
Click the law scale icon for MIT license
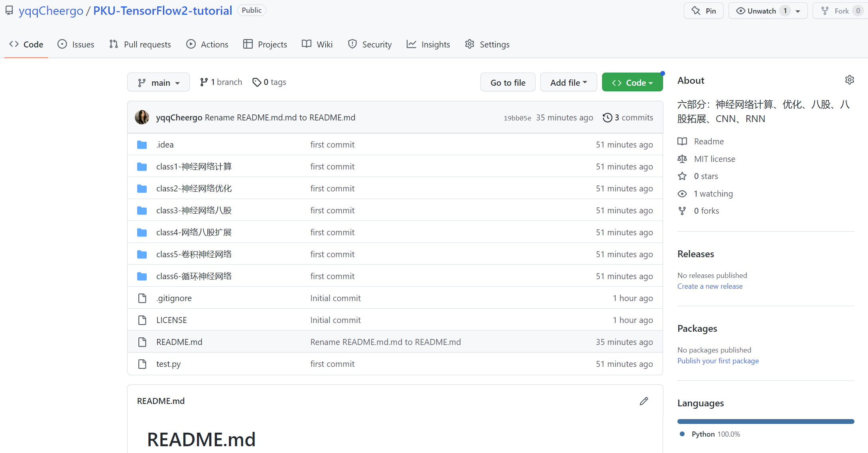tap(682, 159)
